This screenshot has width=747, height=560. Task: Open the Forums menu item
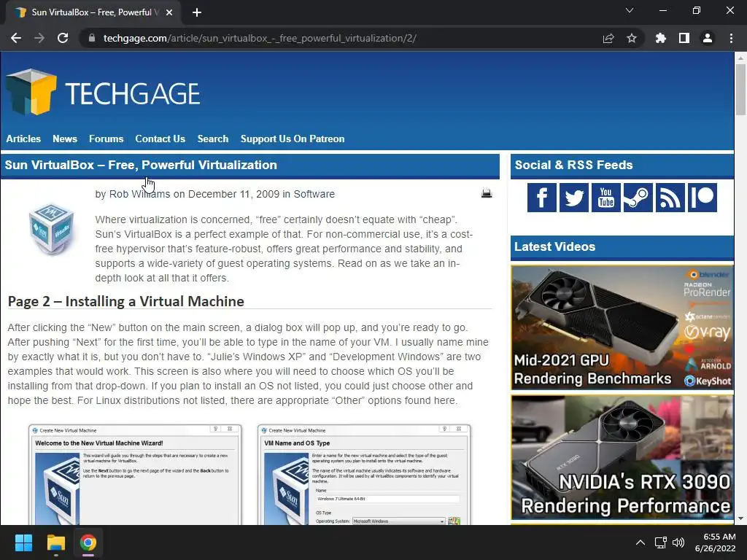[107, 139]
